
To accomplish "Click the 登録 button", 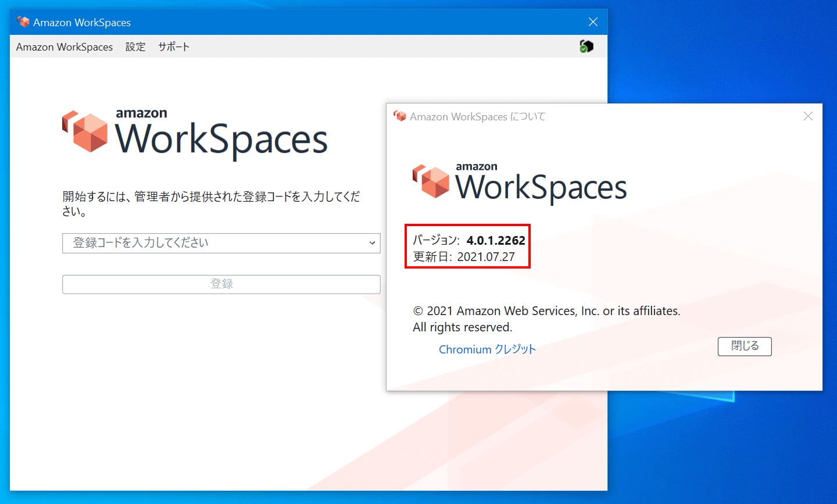I will coord(221,284).
